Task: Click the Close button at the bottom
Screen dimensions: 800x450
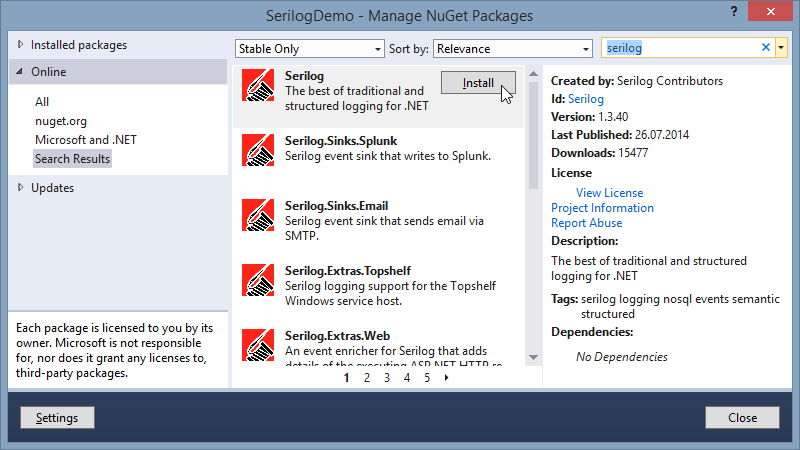Action: tap(742, 418)
